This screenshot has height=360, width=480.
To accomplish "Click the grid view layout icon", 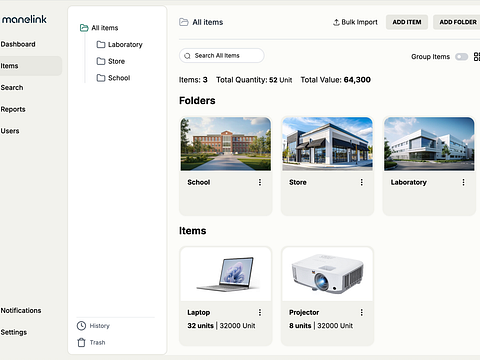I will pyautogui.click(x=477, y=57).
